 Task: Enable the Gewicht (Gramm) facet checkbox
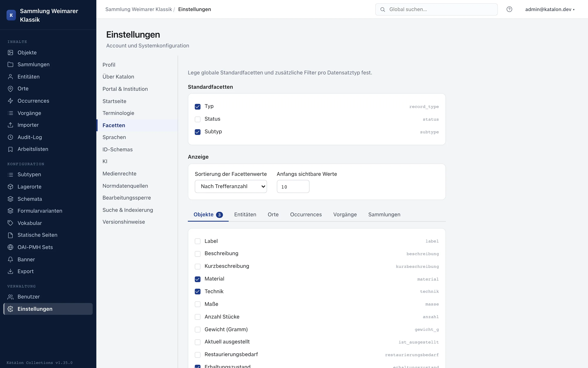(x=198, y=330)
